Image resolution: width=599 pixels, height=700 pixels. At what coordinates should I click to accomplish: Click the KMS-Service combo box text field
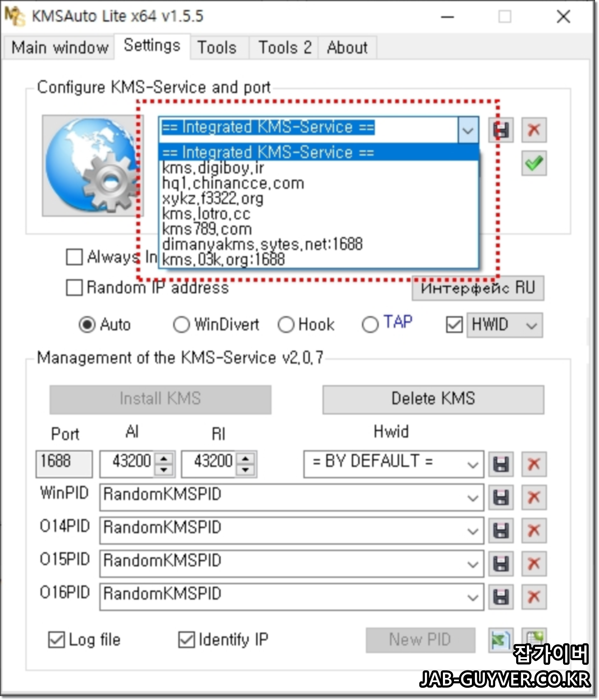click(309, 130)
